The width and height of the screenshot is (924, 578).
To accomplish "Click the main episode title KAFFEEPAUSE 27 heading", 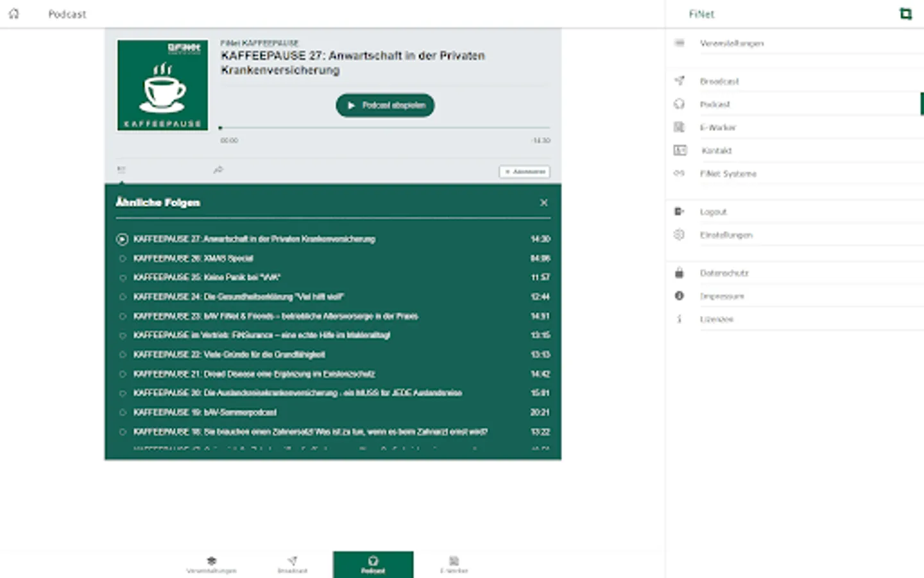I will pos(353,63).
